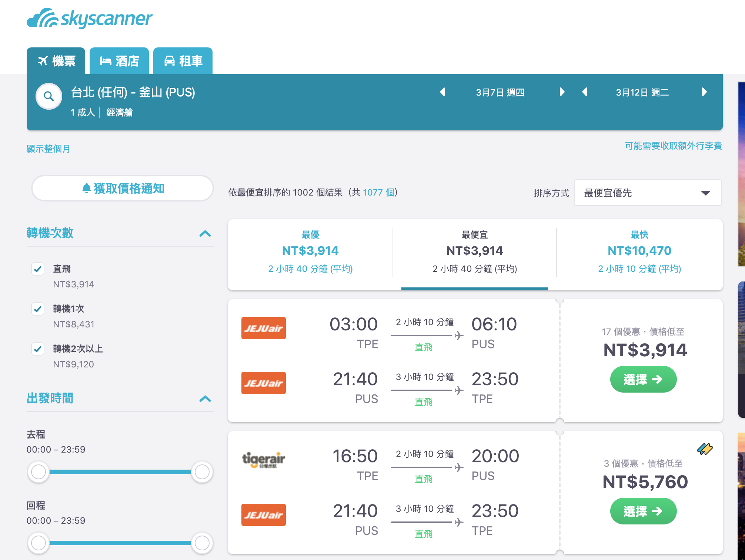Select the 最快 fastest sort tab

point(639,253)
